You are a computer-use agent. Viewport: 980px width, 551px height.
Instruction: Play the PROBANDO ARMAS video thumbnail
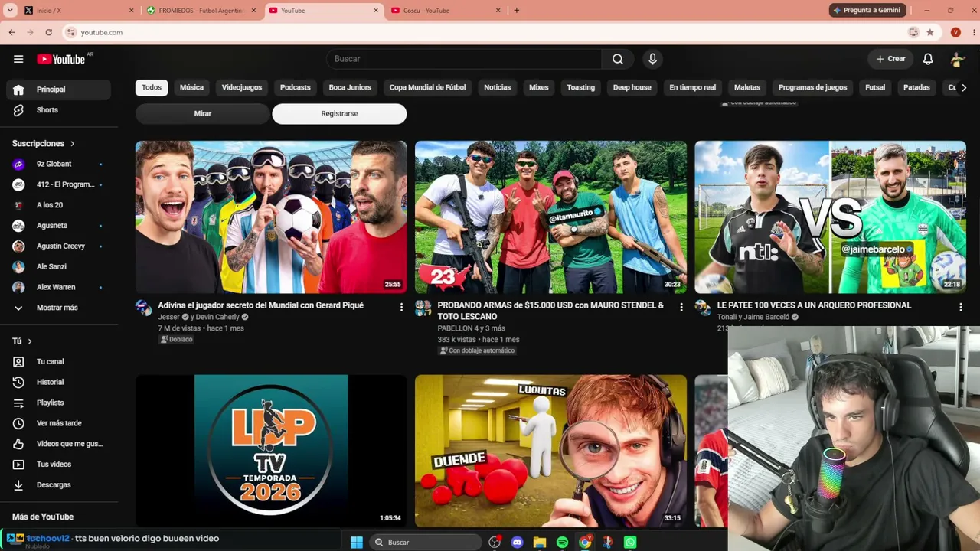[x=550, y=217]
